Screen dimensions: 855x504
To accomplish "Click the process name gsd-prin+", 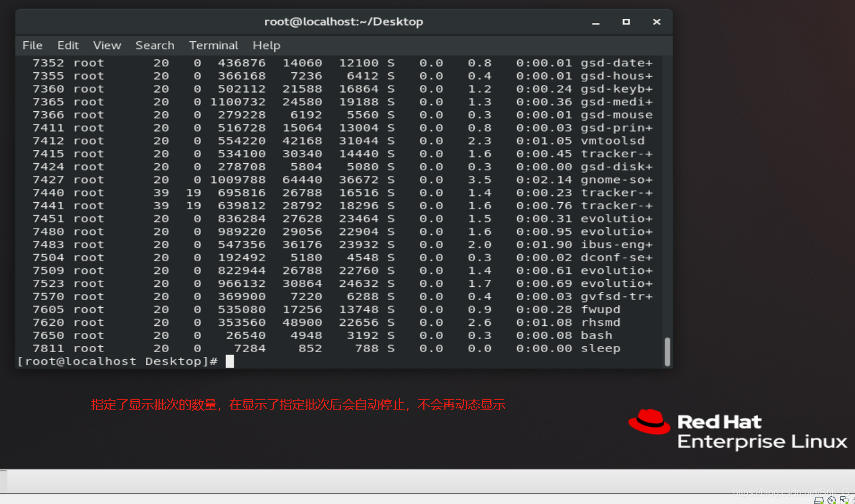I will pyautogui.click(x=616, y=127).
